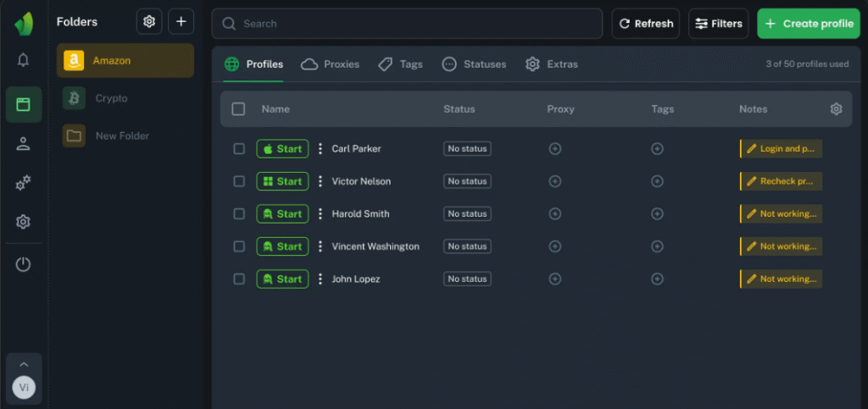Check the select-all checkbox in table header
The width and height of the screenshot is (868, 409).
point(238,109)
